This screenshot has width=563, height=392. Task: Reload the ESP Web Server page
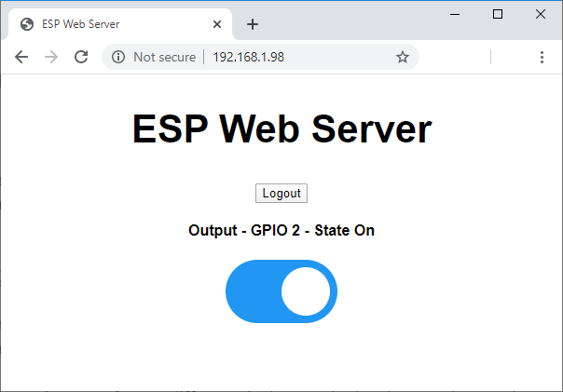[x=81, y=57]
